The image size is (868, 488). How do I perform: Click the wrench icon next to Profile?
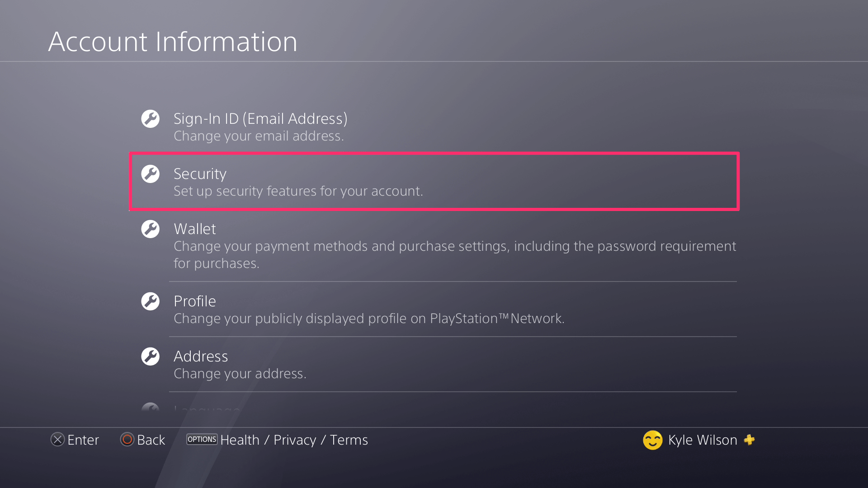(150, 301)
